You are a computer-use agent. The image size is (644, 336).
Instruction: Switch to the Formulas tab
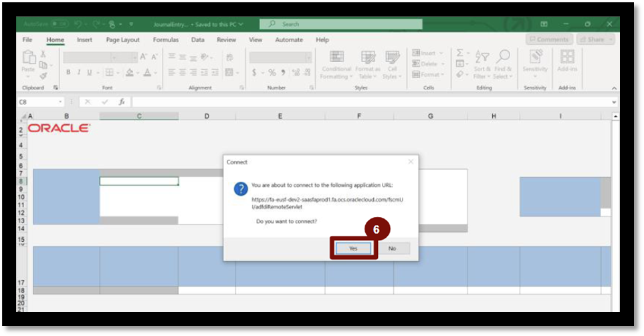(x=165, y=40)
